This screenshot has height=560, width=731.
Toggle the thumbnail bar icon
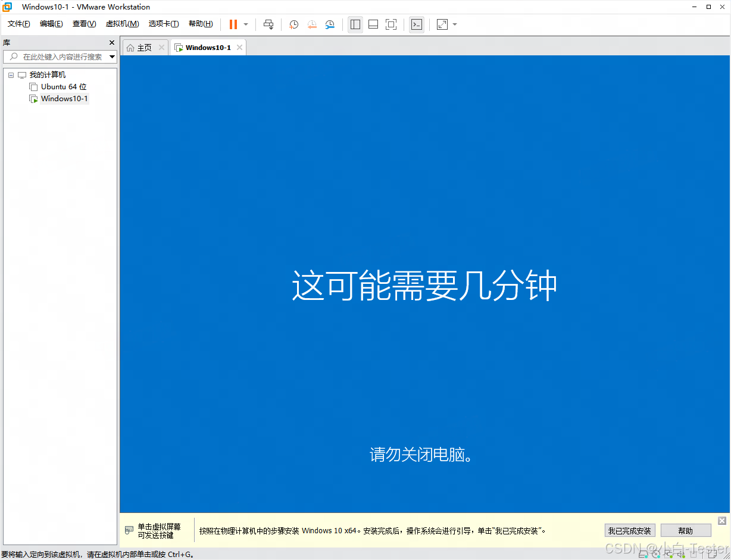(373, 24)
